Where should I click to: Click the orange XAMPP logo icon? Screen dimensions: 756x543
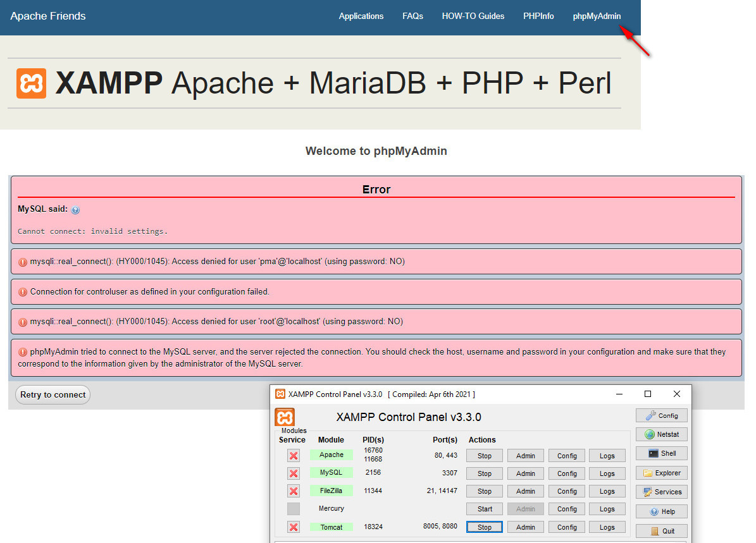(x=32, y=83)
